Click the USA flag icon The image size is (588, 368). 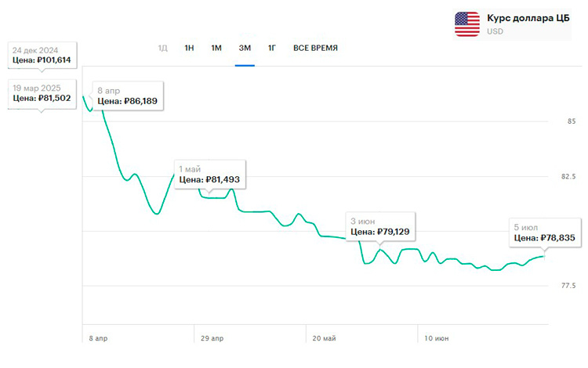click(x=467, y=23)
